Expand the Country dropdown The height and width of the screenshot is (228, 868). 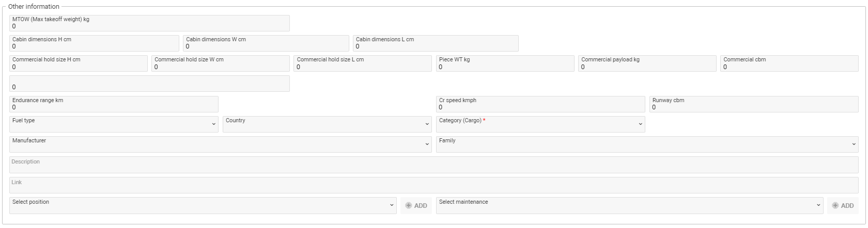(x=327, y=124)
